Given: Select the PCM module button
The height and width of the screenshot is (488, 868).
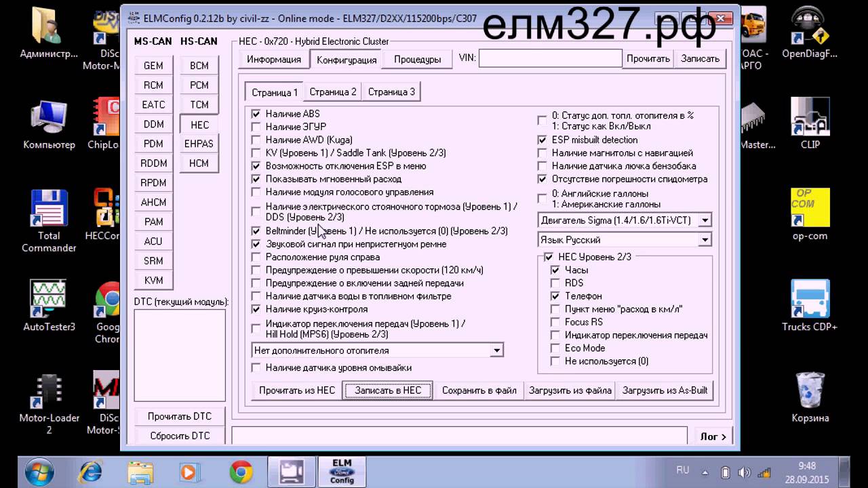Looking at the screenshot, I should [x=199, y=85].
